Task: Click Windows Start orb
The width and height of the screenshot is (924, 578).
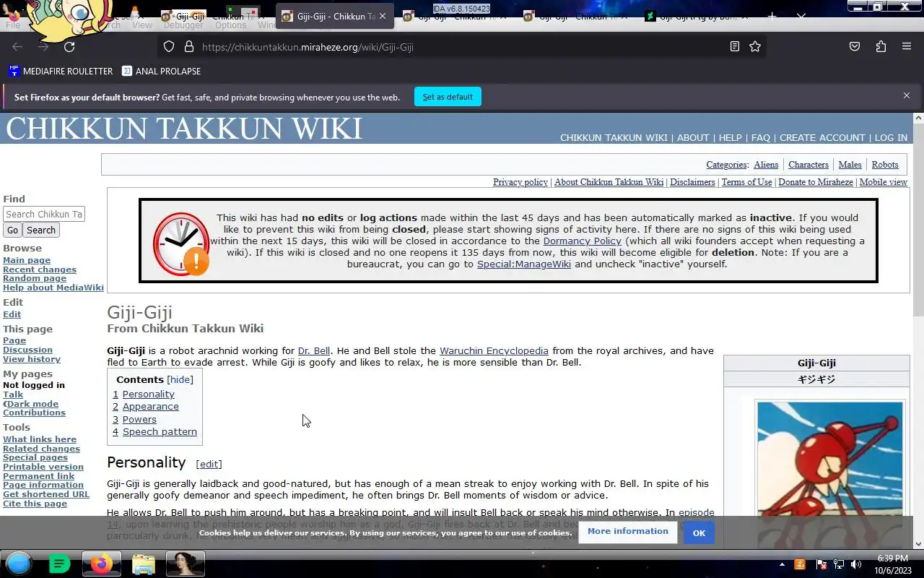Action: [x=19, y=564]
